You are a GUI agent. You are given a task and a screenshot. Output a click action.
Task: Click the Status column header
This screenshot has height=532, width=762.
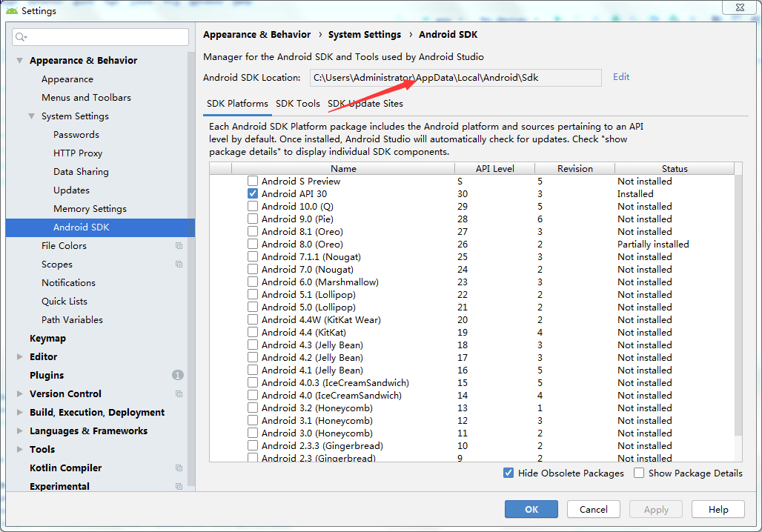[x=675, y=169]
